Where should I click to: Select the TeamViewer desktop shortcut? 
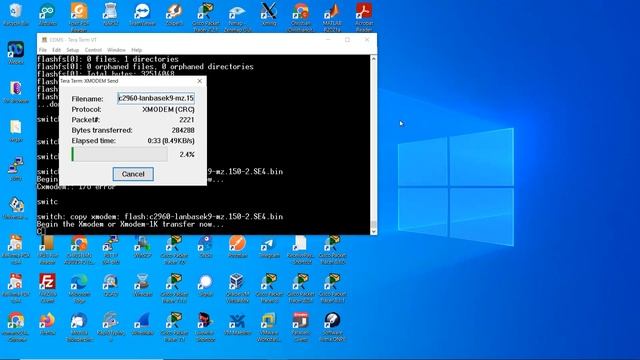142,14
